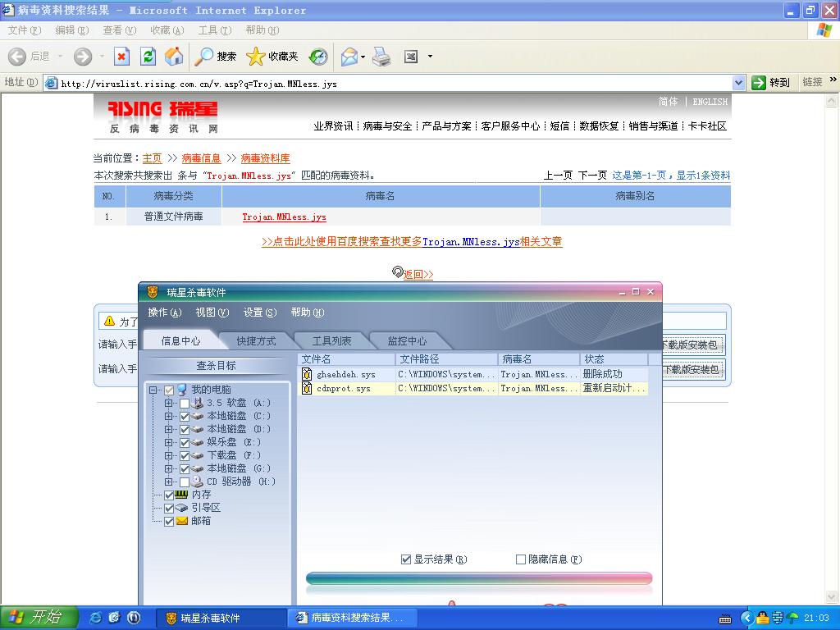Stop page loading with the red X icon
Screen dimensions: 840x630
pos(121,57)
